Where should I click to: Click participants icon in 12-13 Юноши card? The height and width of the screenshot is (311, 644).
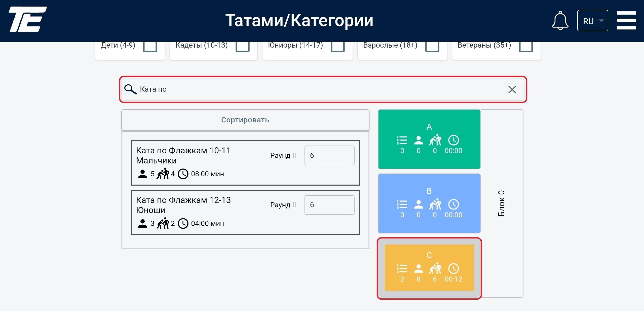[x=142, y=223]
